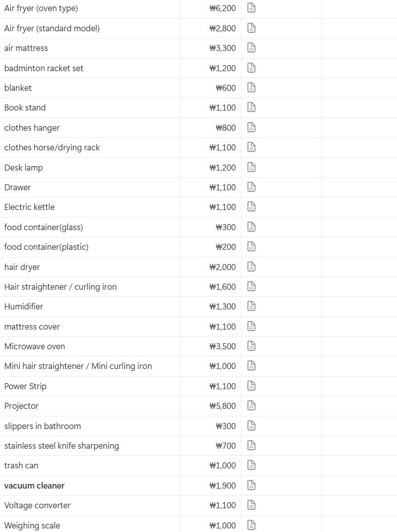
Task: Open the document icon next to Desk lamp
Action: point(252,167)
